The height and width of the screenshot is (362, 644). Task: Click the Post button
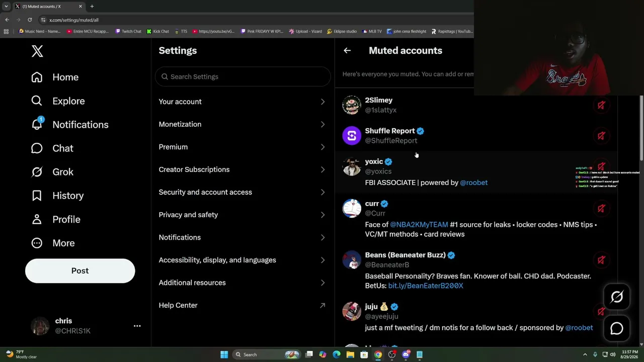coord(80,270)
